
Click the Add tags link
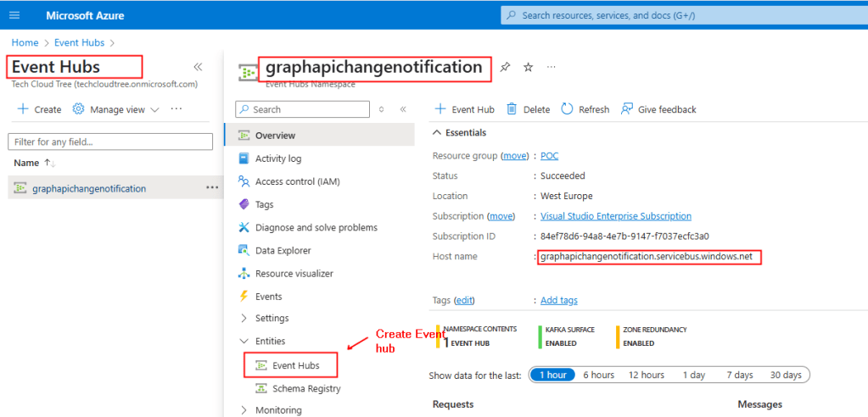(558, 300)
